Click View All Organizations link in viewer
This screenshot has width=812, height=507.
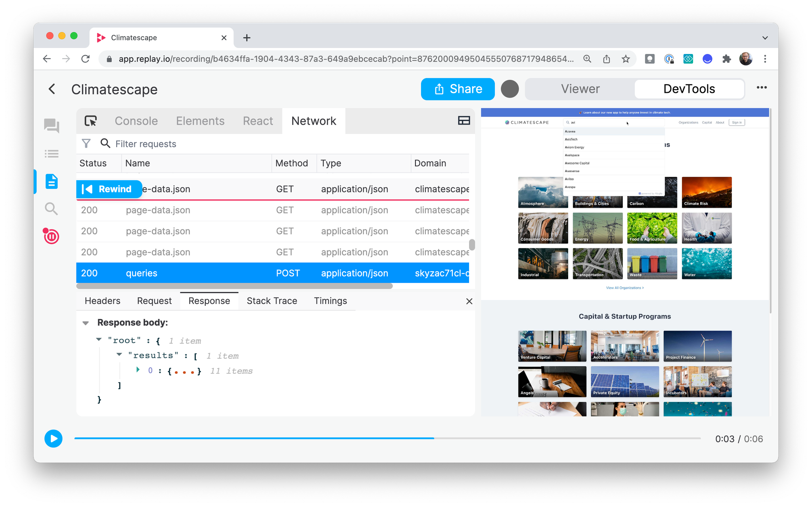click(625, 288)
